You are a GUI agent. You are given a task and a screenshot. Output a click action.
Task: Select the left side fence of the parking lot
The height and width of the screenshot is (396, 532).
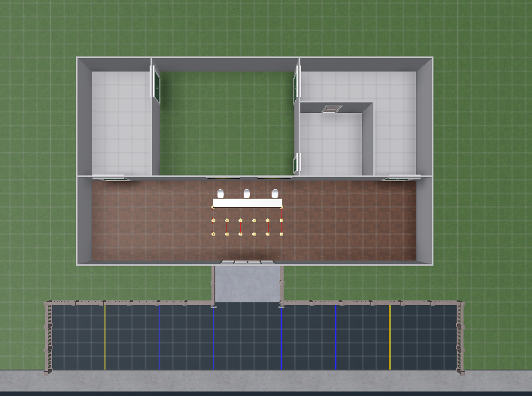(x=48, y=337)
